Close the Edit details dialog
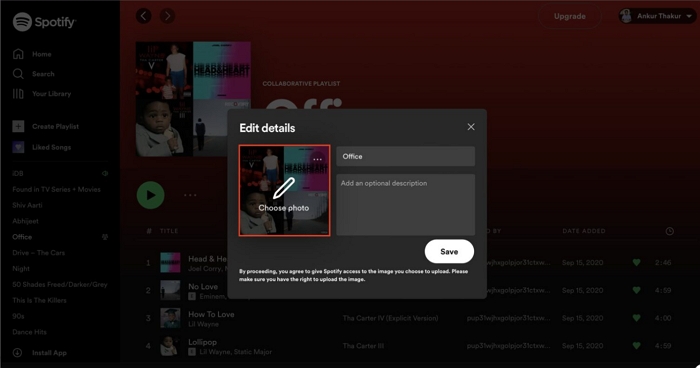 click(x=471, y=127)
